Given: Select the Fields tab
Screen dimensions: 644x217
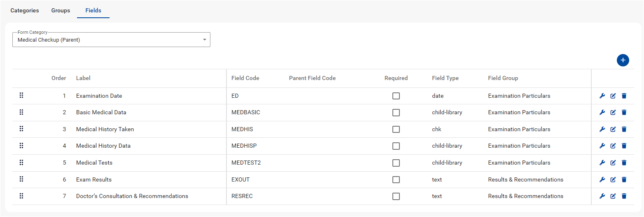Looking at the screenshot, I should 93,10.
